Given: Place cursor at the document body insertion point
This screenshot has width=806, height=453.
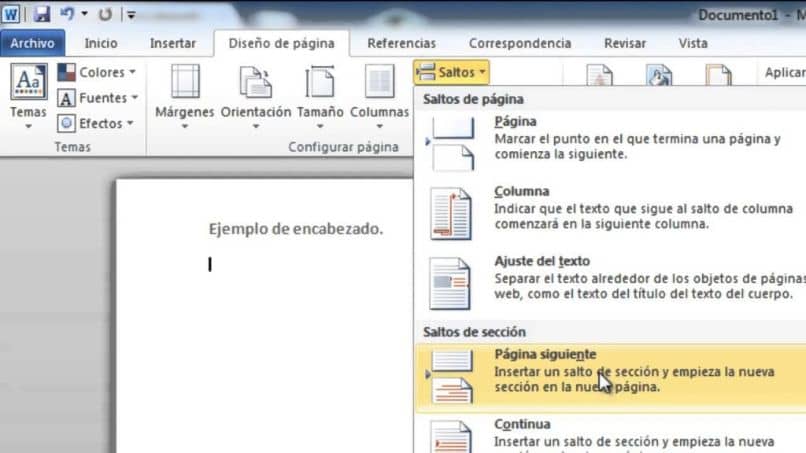Looking at the screenshot, I should 210,264.
